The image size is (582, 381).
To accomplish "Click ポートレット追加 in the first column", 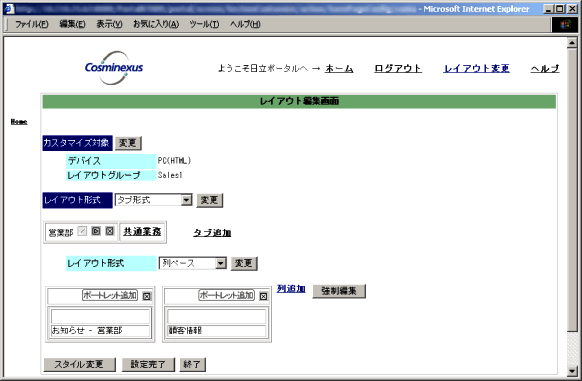I will pyautogui.click(x=110, y=296).
